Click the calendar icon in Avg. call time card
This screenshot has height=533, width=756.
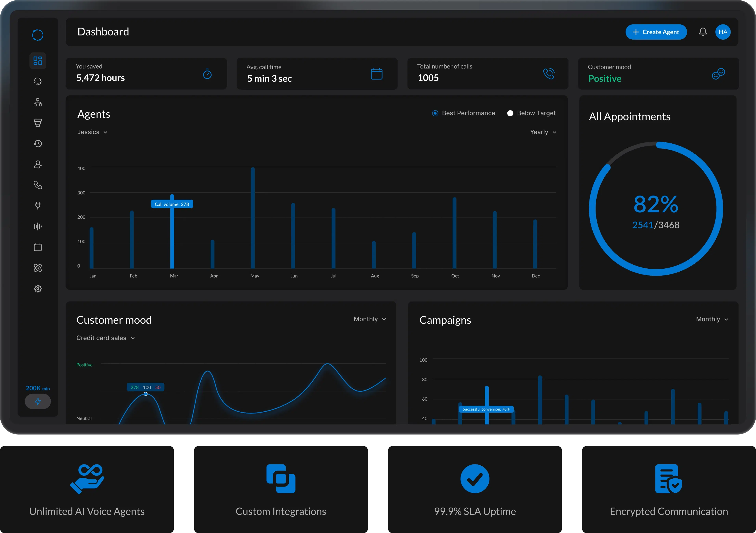376,74
